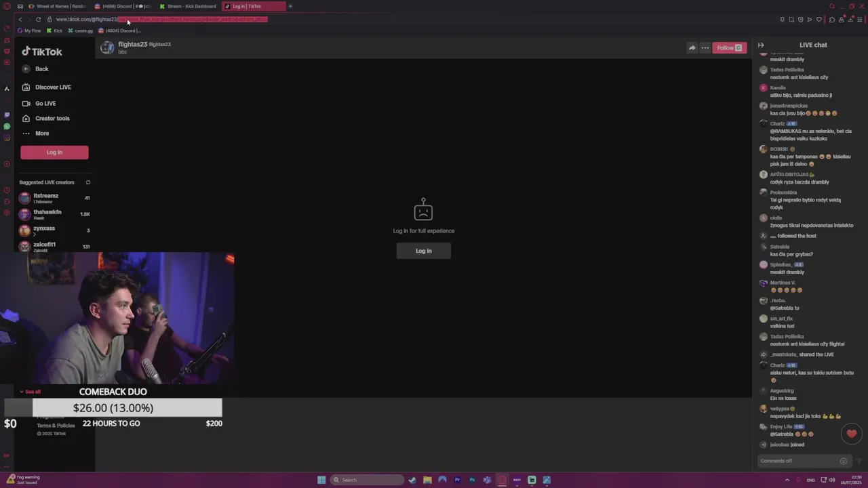
Task: Collapse the LIVE chat panel
Action: (761, 45)
